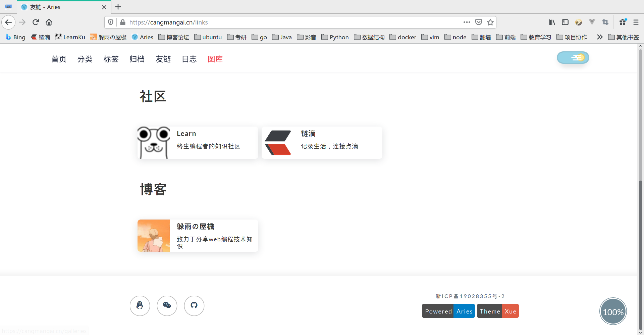Open 图库 in site navigation
Screen dimensions: 644x335
click(x=215, y=59)
